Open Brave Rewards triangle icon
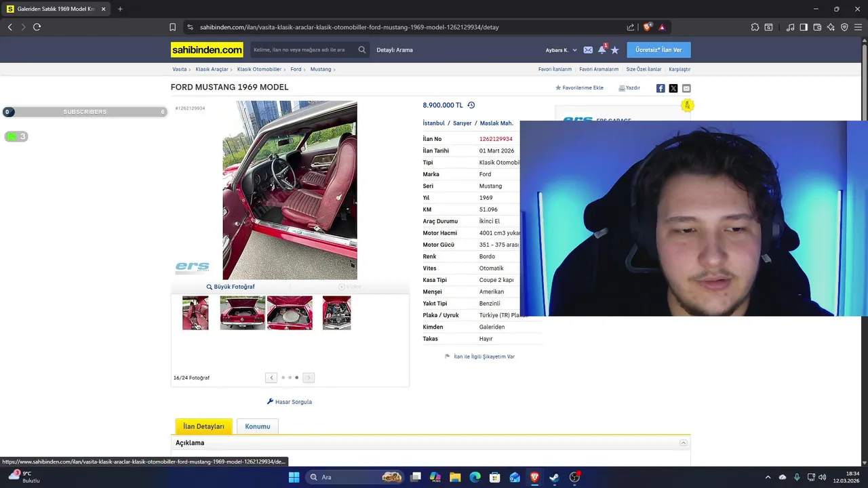This screenshot has width=868, height=488. [662, 27]
